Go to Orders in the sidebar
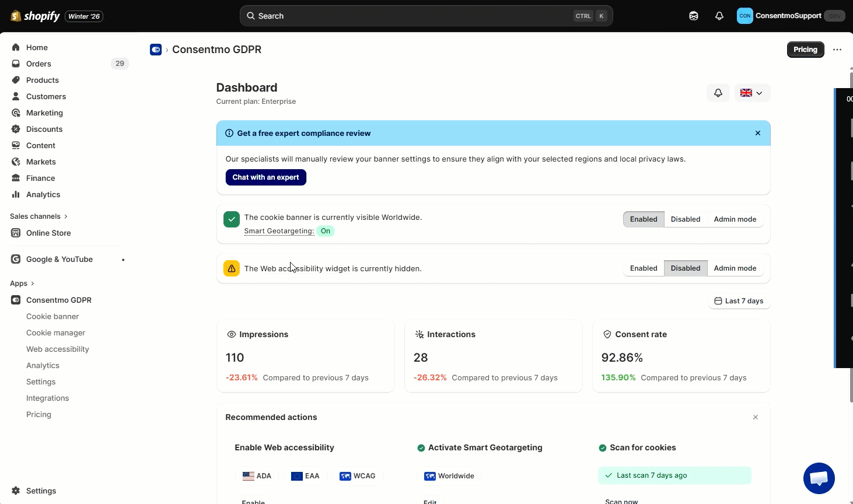 click(39, 64)
